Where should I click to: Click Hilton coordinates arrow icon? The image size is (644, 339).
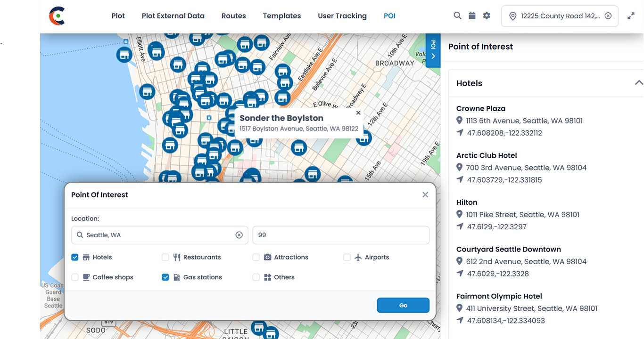click(x=460, y=226)
